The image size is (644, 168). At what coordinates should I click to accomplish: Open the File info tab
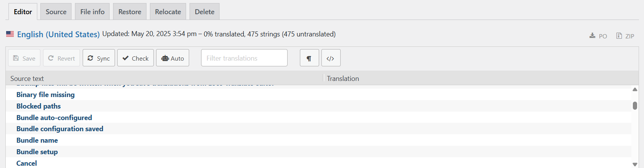click(x=92, y=12)
